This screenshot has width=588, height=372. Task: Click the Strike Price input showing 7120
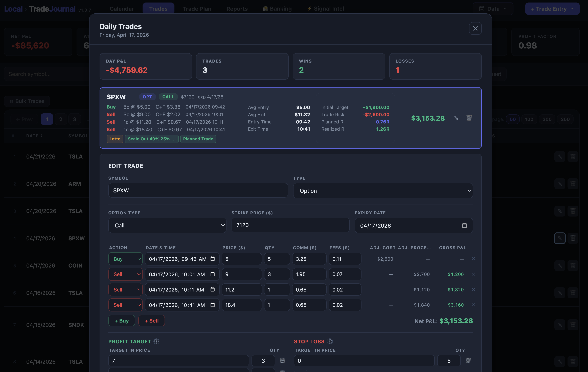tap(290, 225)
